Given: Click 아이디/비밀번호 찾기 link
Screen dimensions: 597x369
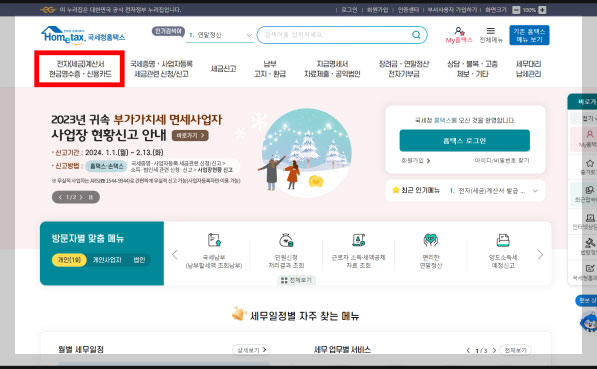Looking at the screenshot, I should coord(502,161).
